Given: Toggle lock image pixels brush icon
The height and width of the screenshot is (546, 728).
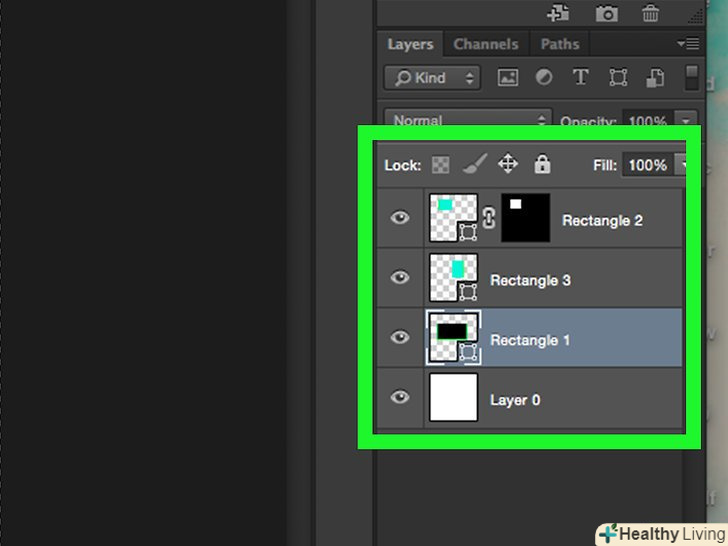Looking at the screenshot, I should pyautogui.click(x=475, y=163).
